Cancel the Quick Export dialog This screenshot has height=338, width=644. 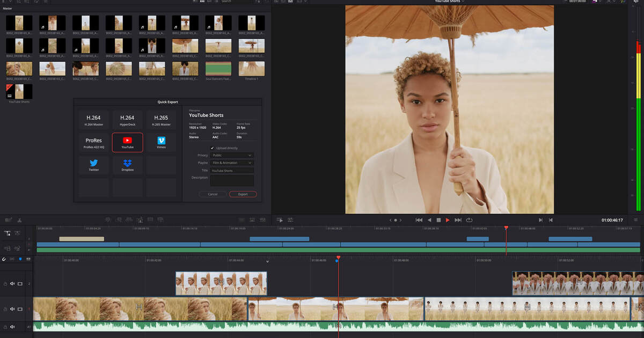213,194
